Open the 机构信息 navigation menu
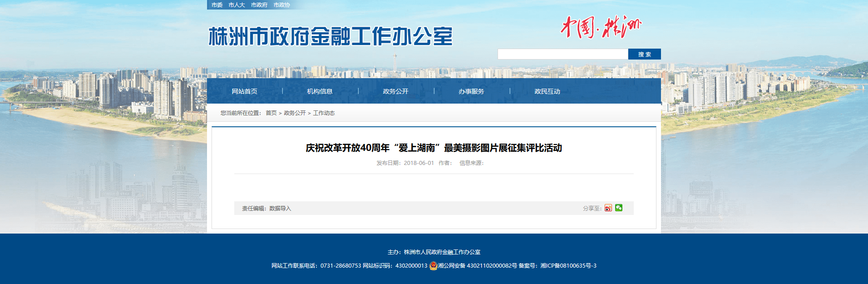Screen dimensions: 868x284 [320, 91]
